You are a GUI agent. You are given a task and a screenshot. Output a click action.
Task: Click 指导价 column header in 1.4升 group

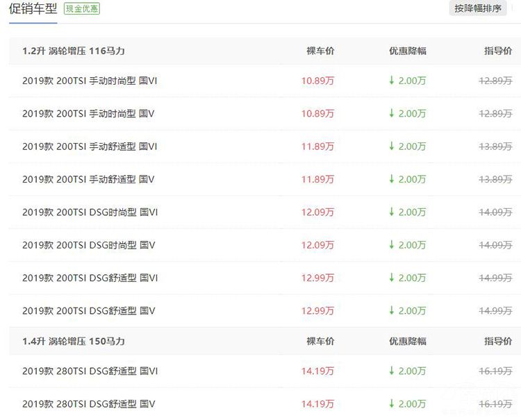[498, 341]
